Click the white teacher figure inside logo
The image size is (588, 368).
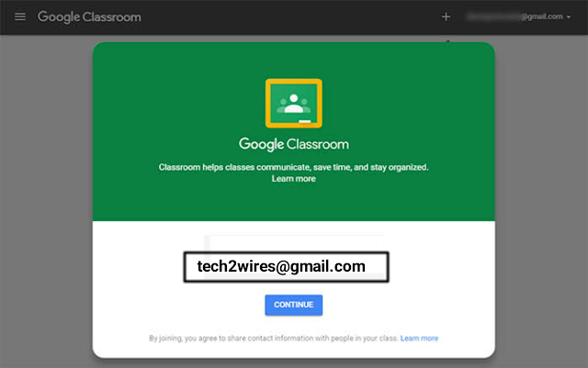[x=294, y=104]
